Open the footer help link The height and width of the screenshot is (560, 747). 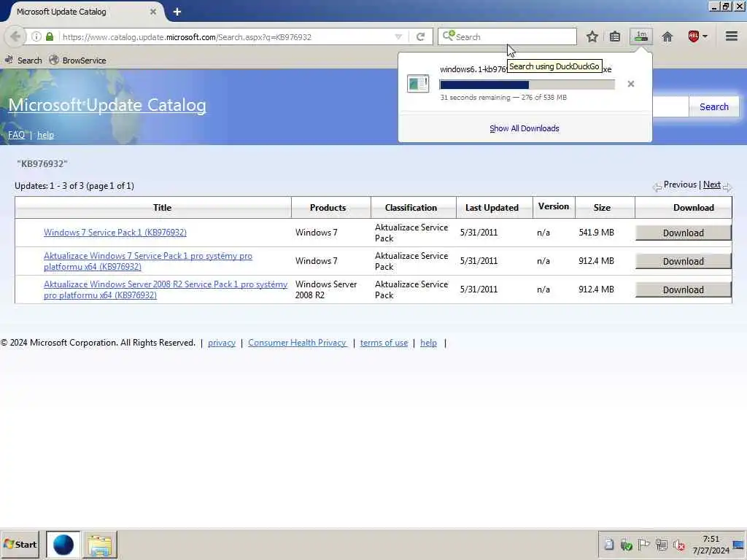(x=428, y=343)
